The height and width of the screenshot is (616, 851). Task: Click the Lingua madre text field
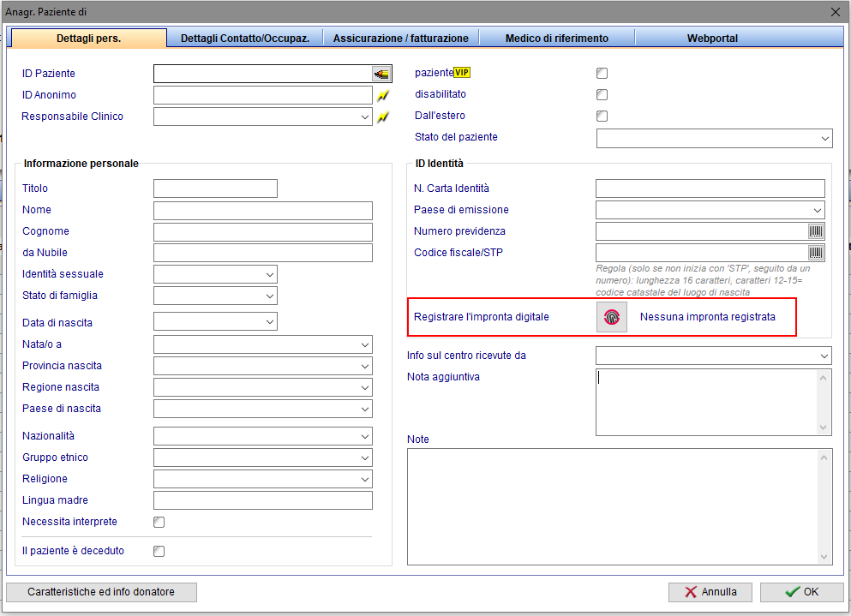coord(263,500)
